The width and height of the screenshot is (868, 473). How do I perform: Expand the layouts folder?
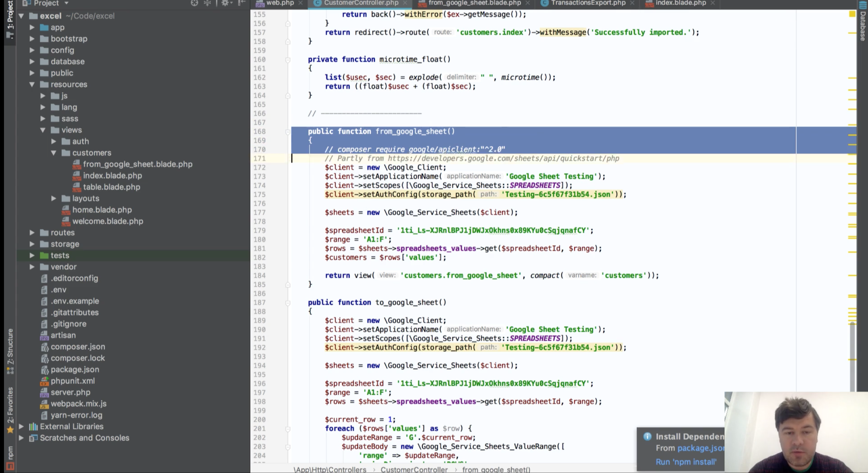click(54, 198)
